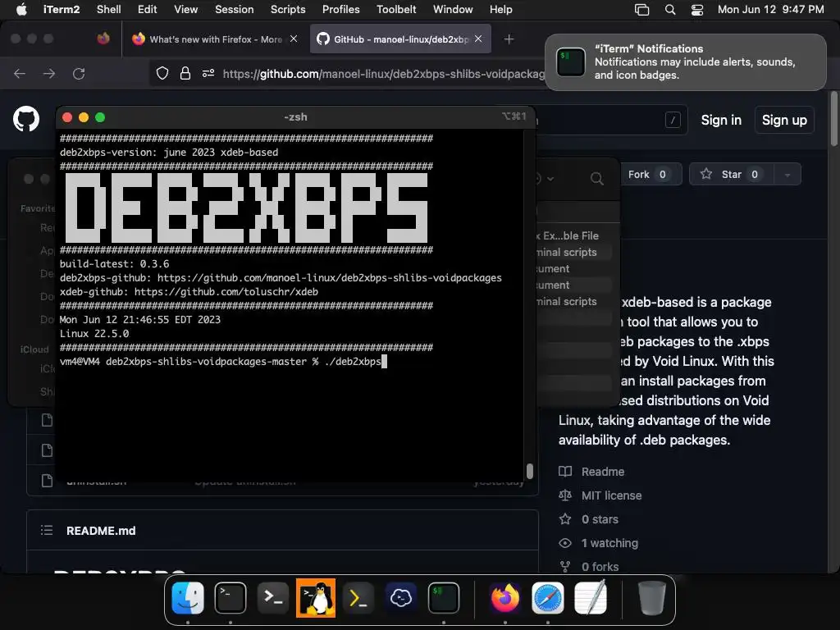This screenshot has width=840, height=630.
Task: Open Finder from the Dock
Action: (x=188, y=598)
